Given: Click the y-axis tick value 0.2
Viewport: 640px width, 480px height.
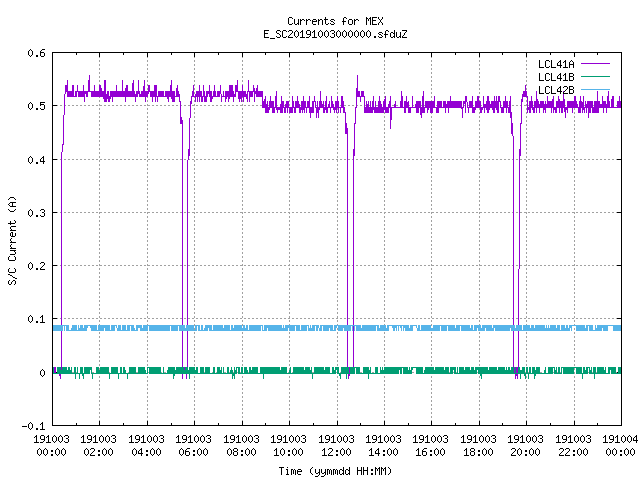Looking at the screenshot, I should coord(36,266).
